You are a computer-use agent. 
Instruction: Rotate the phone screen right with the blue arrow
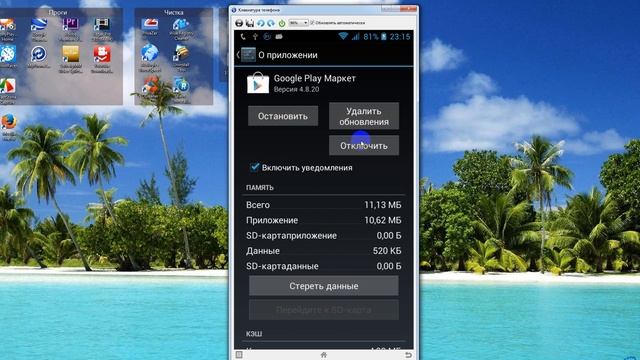(271, 23)
